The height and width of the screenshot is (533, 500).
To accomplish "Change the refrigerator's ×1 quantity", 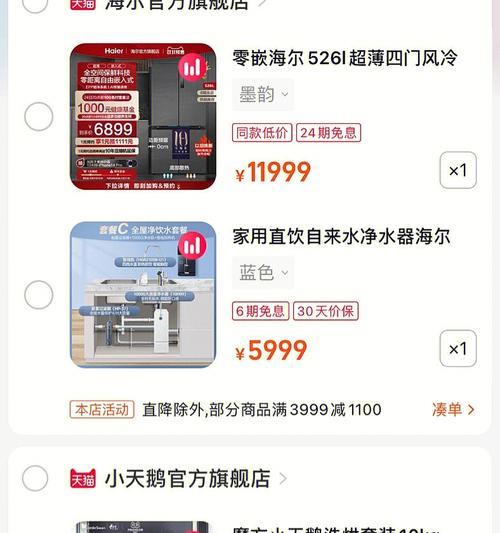I will (x=458, y=170).
